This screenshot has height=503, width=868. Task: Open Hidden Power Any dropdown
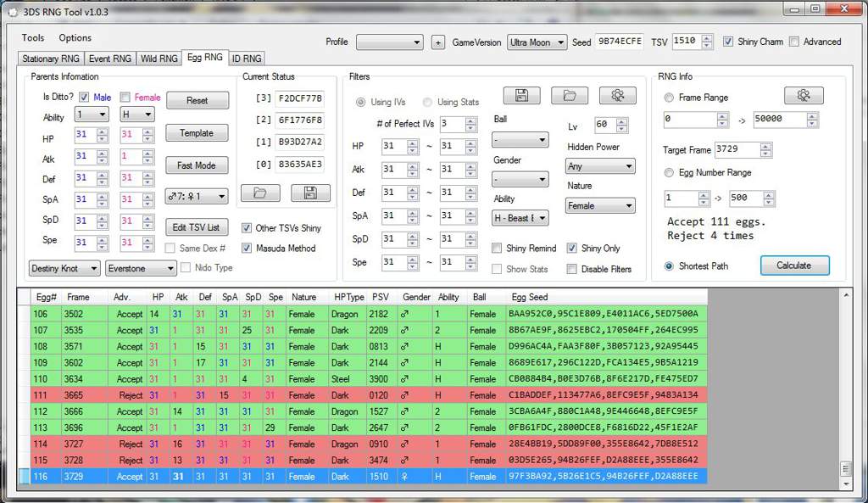click(600, 166)
